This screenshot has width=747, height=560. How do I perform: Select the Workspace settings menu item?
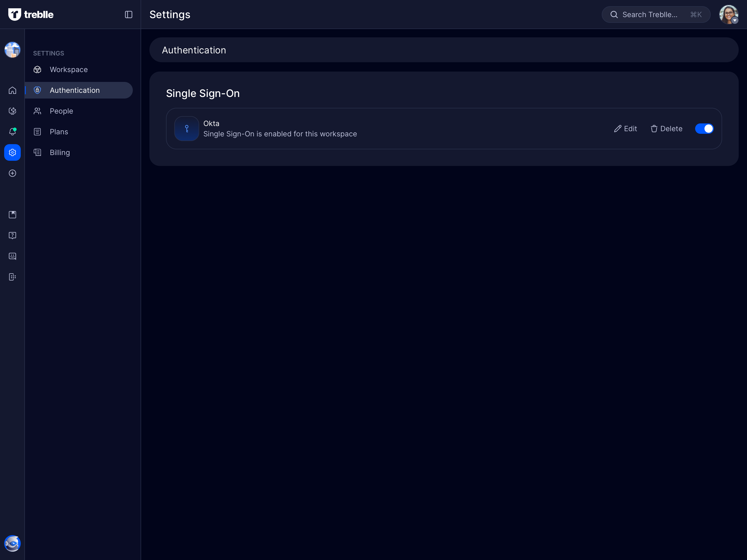[69, 69]
